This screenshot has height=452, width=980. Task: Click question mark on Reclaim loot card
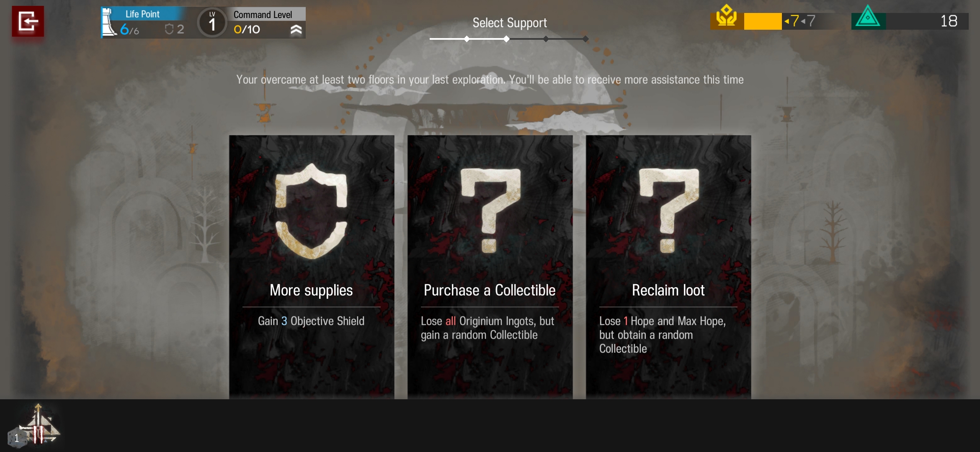[669, 210]
